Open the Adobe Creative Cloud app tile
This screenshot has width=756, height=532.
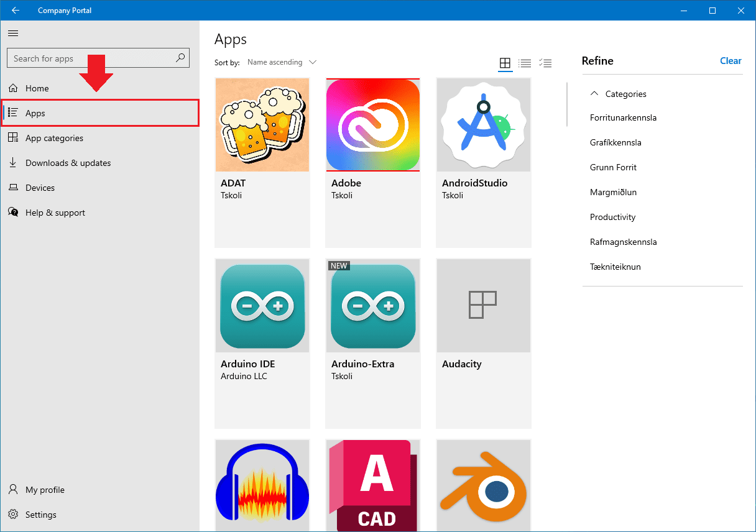pyautogui.click(x=372, y=125)
